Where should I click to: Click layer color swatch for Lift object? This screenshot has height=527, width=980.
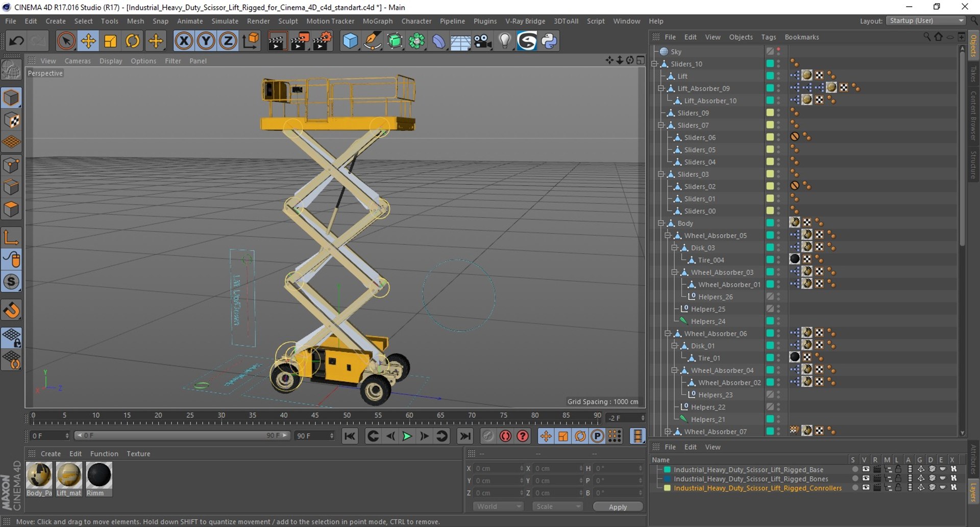point(770,76)
